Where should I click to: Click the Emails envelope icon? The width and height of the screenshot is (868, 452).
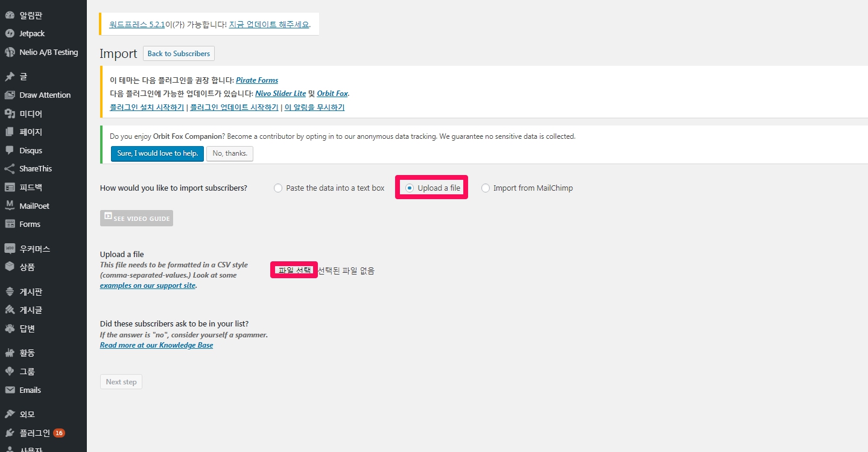tap(10, 390)
